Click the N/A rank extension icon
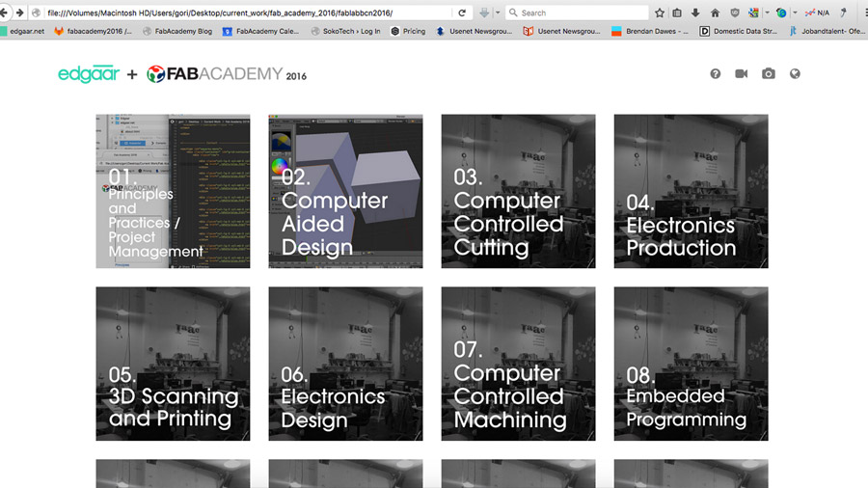Viewport: 868px width, 488px height. [817, 13]
